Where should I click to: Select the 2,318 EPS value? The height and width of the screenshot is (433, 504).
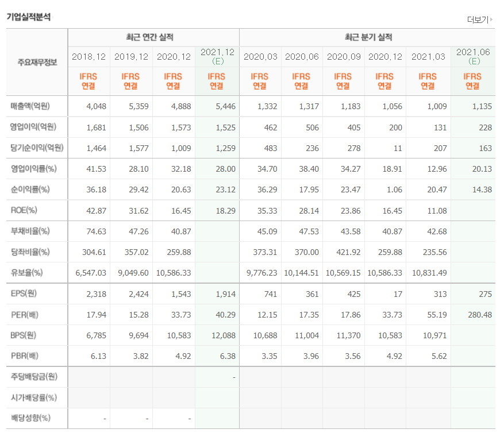click(97, 294)
